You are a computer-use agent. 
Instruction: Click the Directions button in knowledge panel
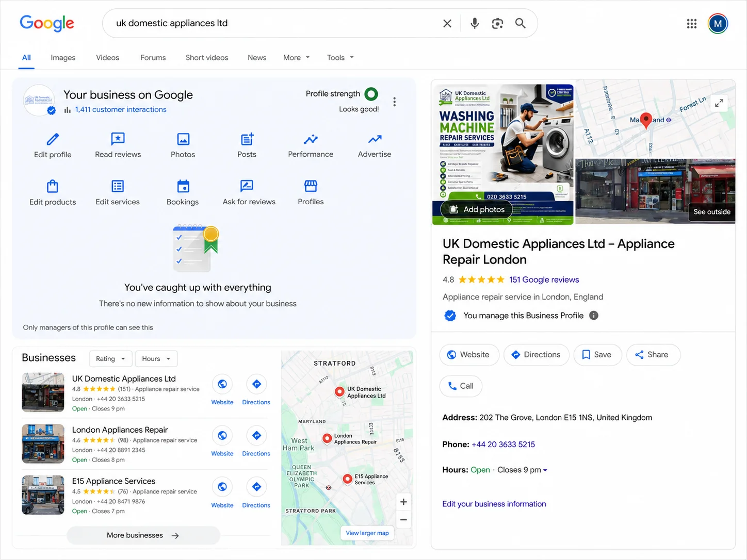536,355
